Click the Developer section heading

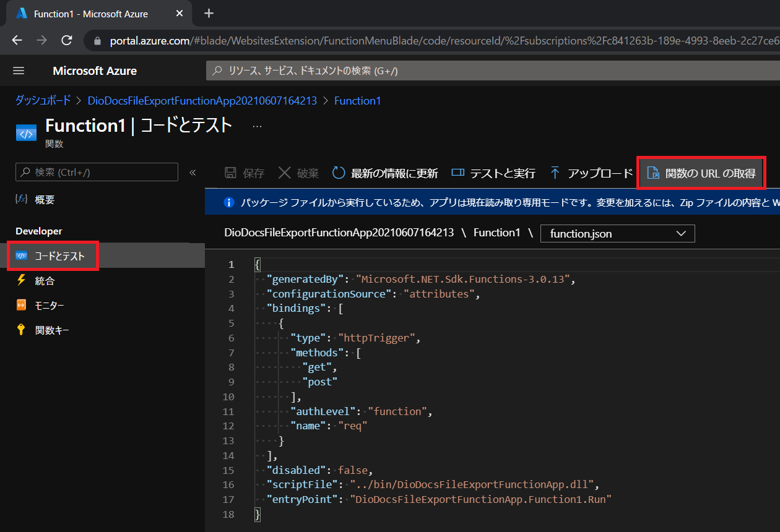[39, 231]
